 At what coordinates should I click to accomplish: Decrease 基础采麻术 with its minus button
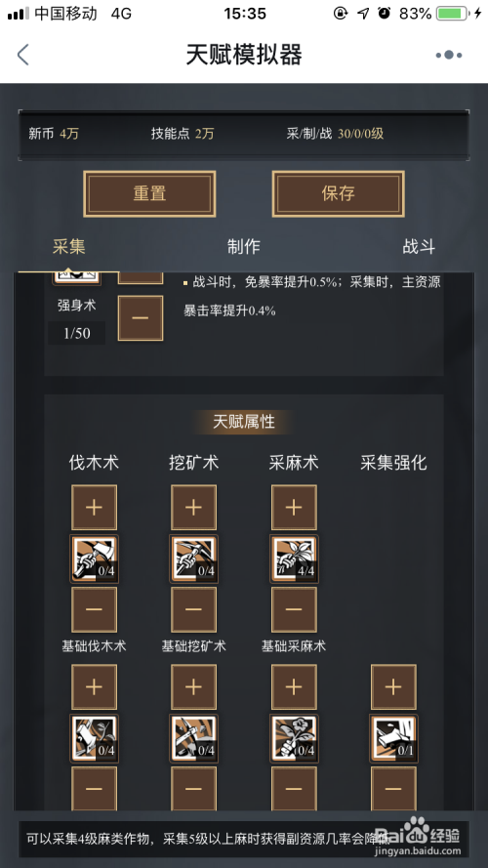(293, 609)
